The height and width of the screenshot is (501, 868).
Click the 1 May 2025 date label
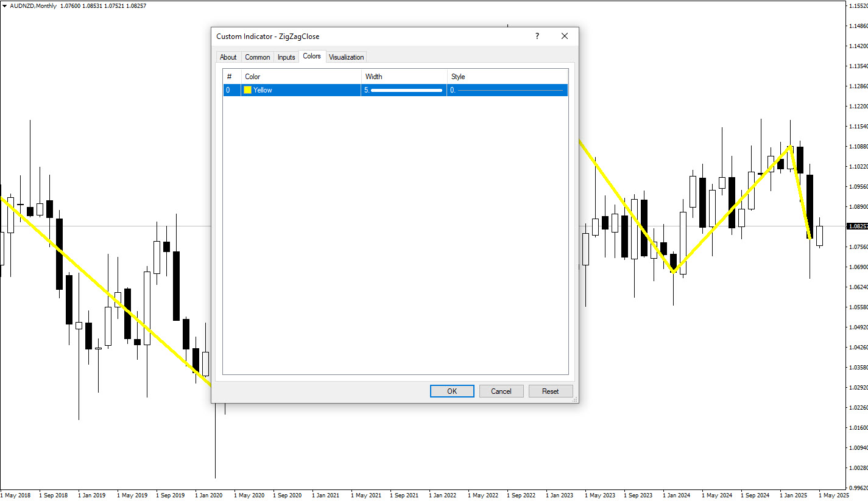click(833, 496)
